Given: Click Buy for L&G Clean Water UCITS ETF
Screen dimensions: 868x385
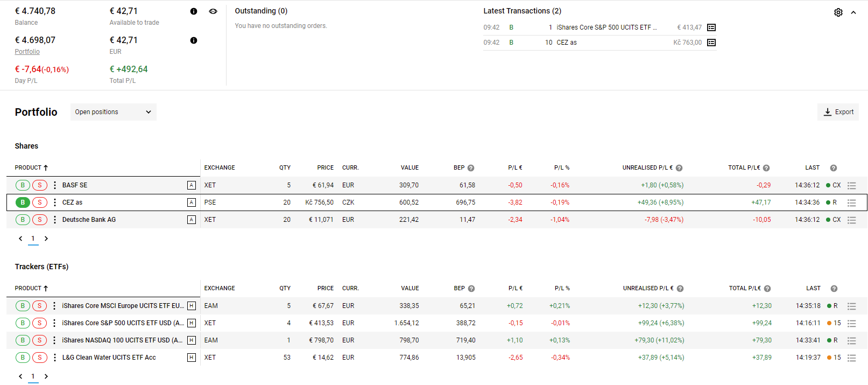Looking at the screenshot, I should tap(23, 358).
